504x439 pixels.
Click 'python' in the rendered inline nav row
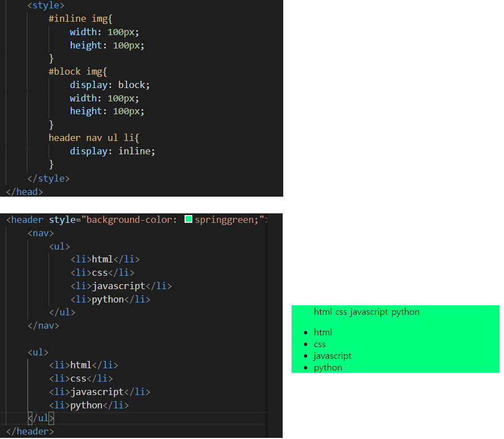click(405, 312)
